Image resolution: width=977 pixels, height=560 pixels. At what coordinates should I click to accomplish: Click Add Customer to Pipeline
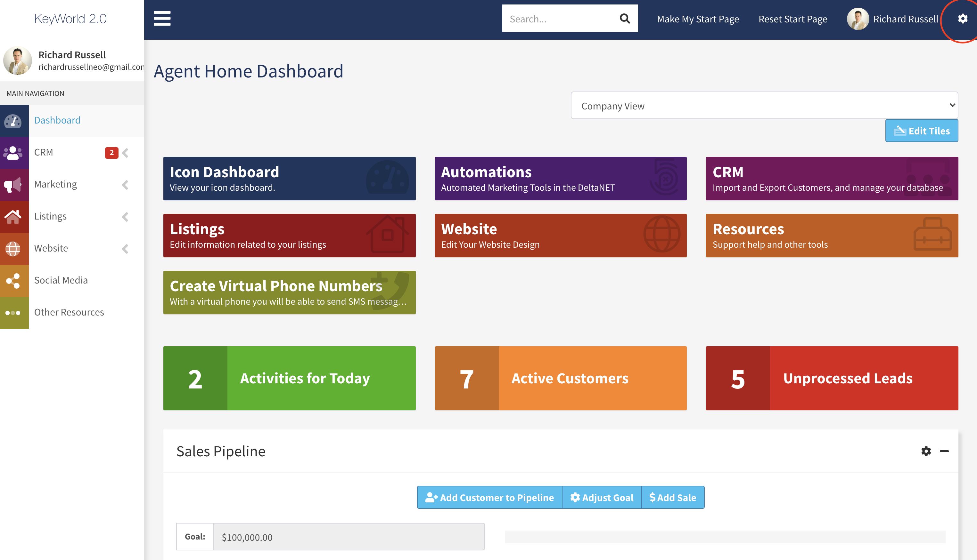tap(489, 497)
